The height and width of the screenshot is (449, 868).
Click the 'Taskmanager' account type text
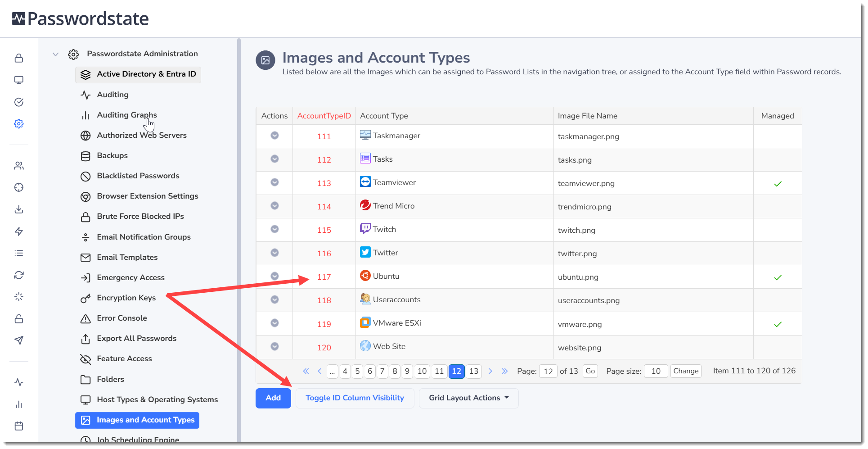[x=396, y=136]
